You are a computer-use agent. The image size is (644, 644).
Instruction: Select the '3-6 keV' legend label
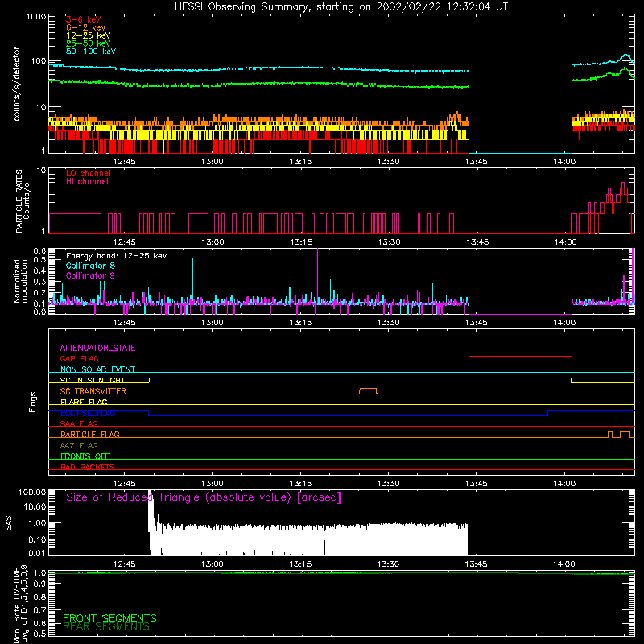(83, 19)
